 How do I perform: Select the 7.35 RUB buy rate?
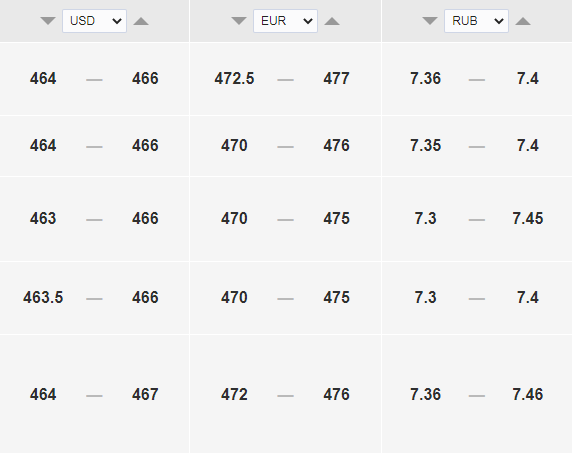[425, 146]
